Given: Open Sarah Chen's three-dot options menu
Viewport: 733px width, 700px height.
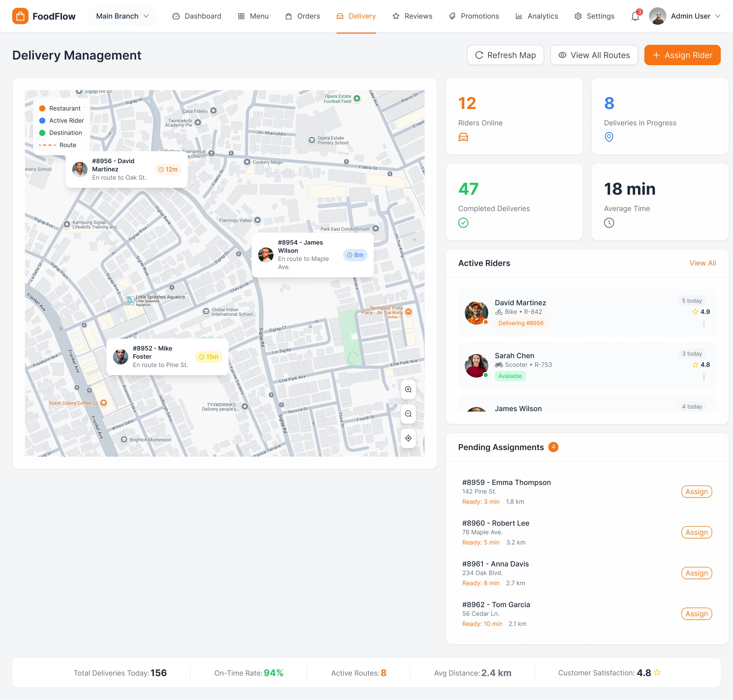Looking at the screenshot, I should pyautogui.click(x=704, y=377).
